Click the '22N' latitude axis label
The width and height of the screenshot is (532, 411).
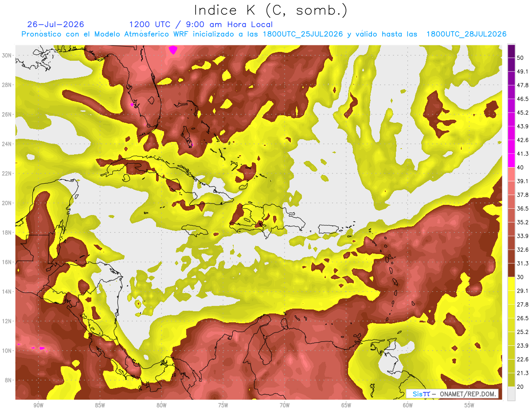tap(7, 173)
